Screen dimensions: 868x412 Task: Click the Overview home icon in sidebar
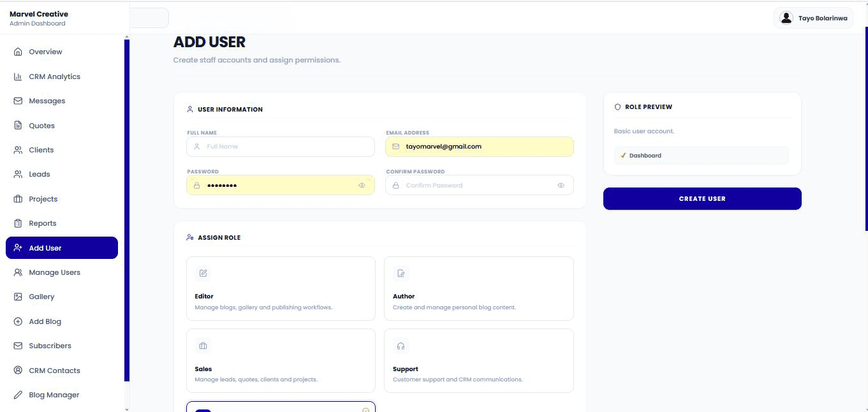coord(18,52)
